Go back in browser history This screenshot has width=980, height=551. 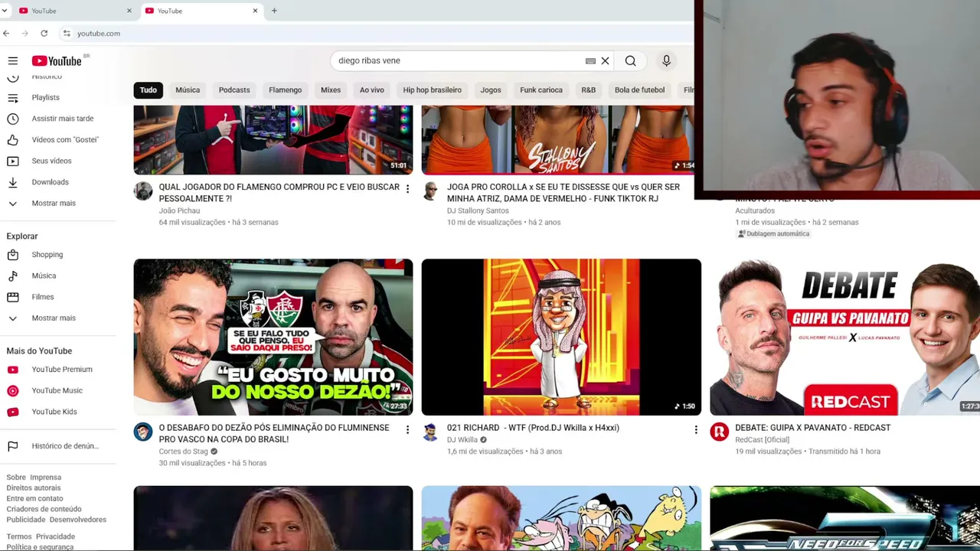[6, 34]
